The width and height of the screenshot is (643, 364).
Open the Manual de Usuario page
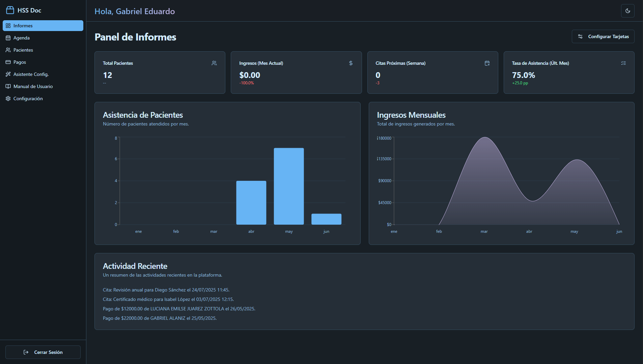point(33,86)
